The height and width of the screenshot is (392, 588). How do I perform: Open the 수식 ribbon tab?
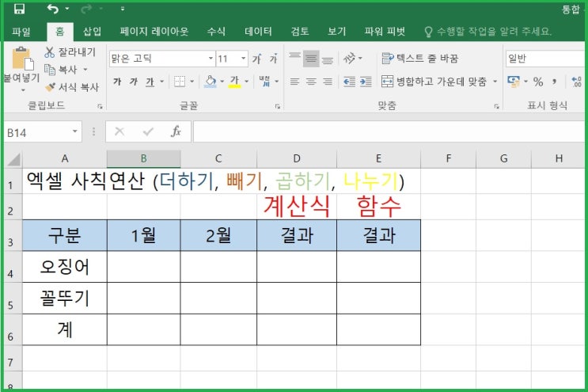216,32
